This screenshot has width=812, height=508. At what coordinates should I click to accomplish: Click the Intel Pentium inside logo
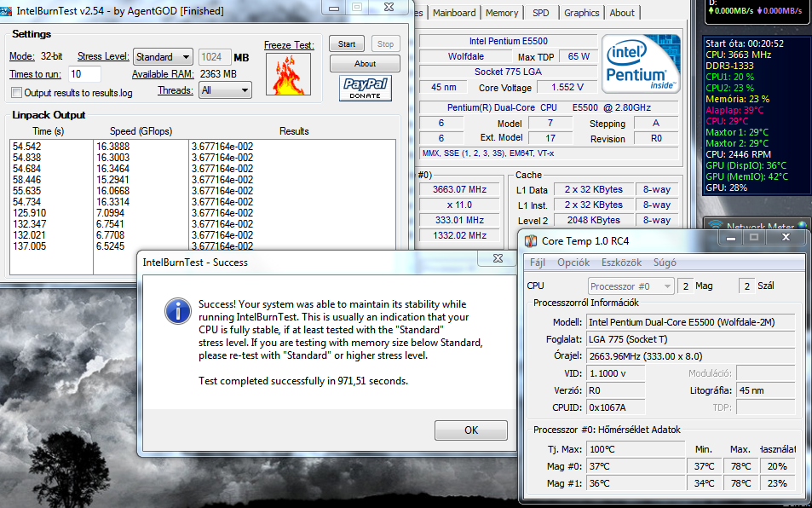[x=640, y=64]
